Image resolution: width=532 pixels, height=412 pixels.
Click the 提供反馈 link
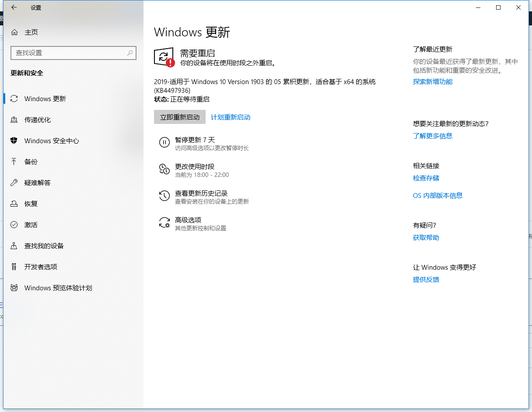[x=426, y=280]
